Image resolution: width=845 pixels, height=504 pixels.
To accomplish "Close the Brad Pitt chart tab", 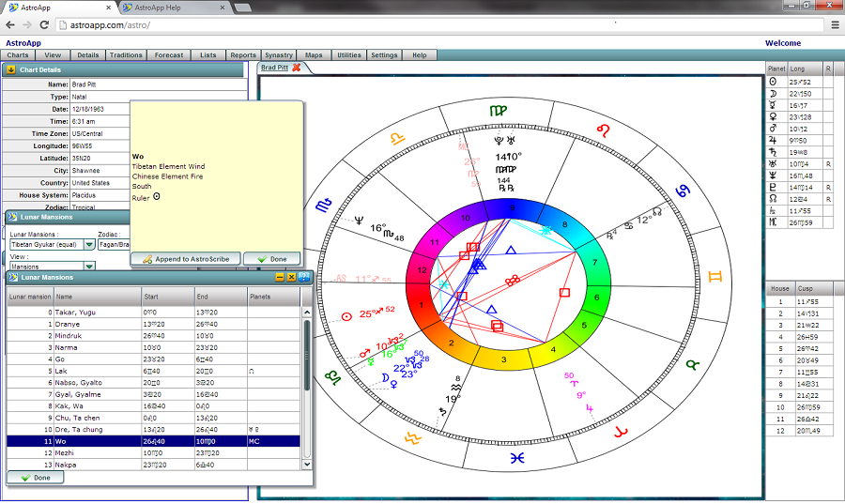I will [297, 68].
